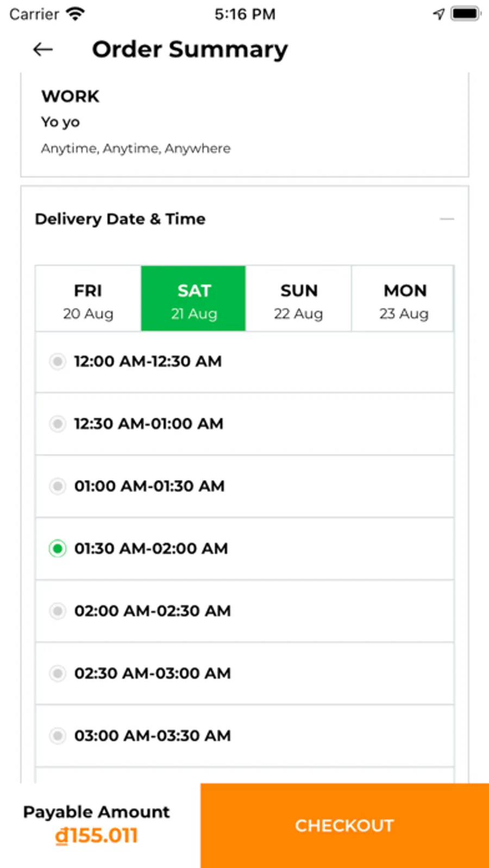The width and height of the screenshot is (489, 868).
Task: Click the location arrow status icon
Action: click(x=438, y=14)
